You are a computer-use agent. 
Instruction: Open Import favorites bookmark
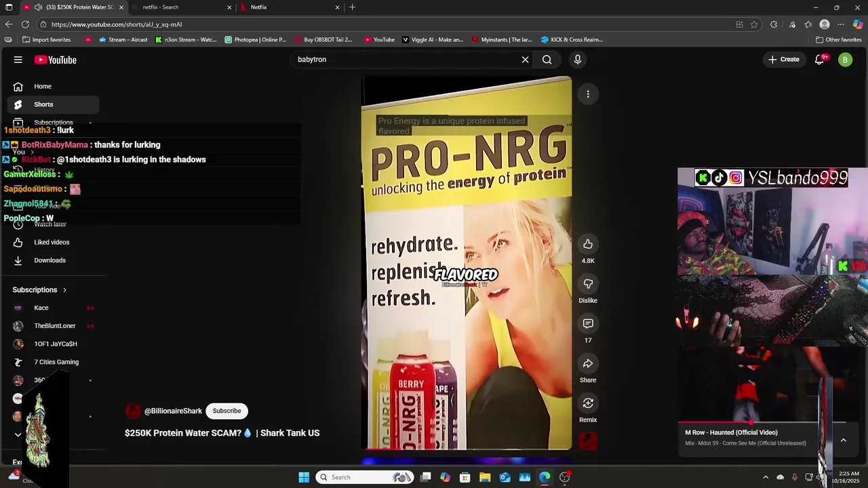pyautogui.click(x=46, y=40)
